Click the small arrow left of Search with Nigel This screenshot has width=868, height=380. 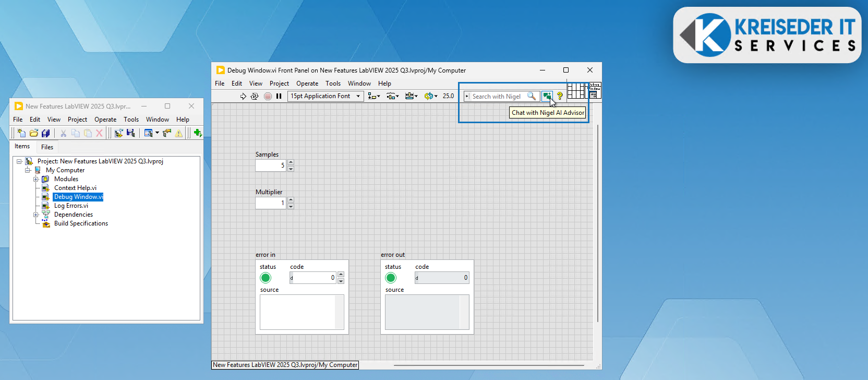(467, 97)
